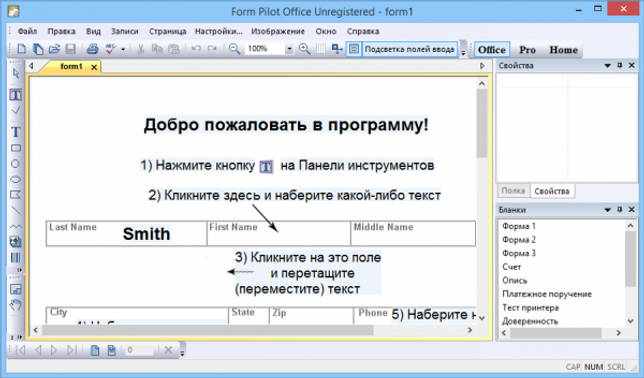644x378 pixels.
Task: Click the document vertical scrollbar thumb
Action: tap(481, 123)
